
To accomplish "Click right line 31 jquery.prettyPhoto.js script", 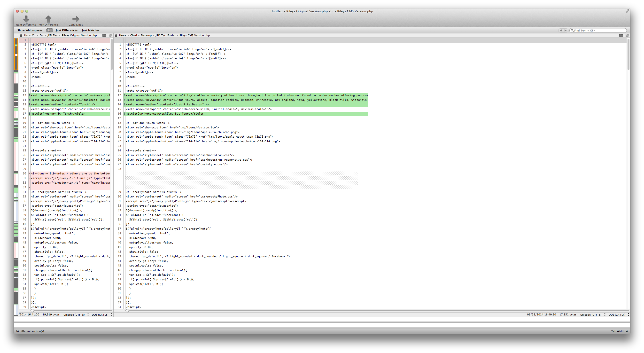I will tap(186, 201).
